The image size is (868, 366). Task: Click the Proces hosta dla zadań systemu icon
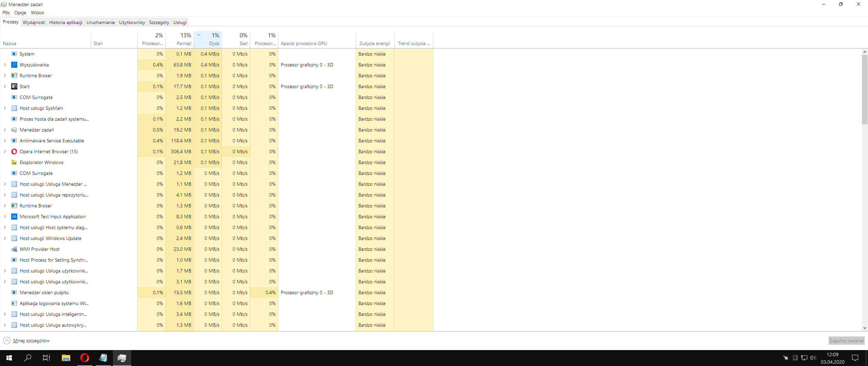click(14, 119)
